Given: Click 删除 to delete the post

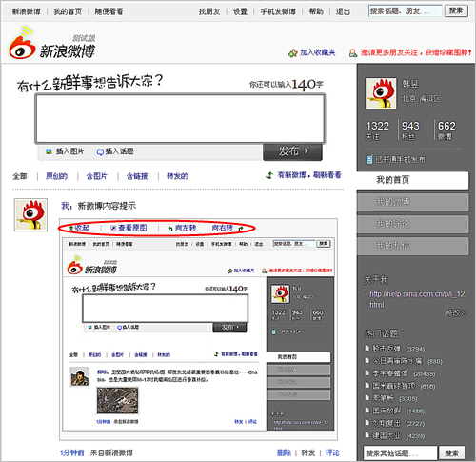Looking at the screenshot, I should click(284, 452).
